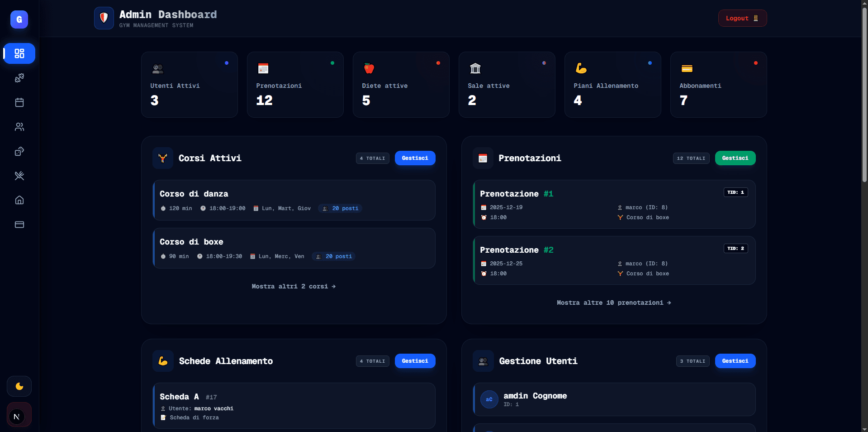The image size is (868, 432).
Task: Open the amdin Cognome user row
Action: pyautogui.click(x=614, y=399)
